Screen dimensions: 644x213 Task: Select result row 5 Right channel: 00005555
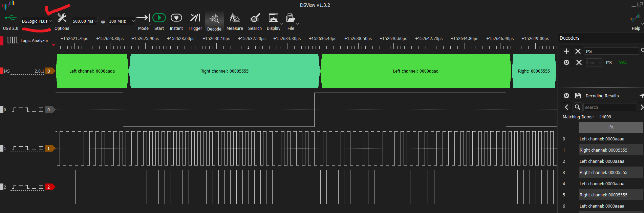pyautogui.click(x=611, y=195)
